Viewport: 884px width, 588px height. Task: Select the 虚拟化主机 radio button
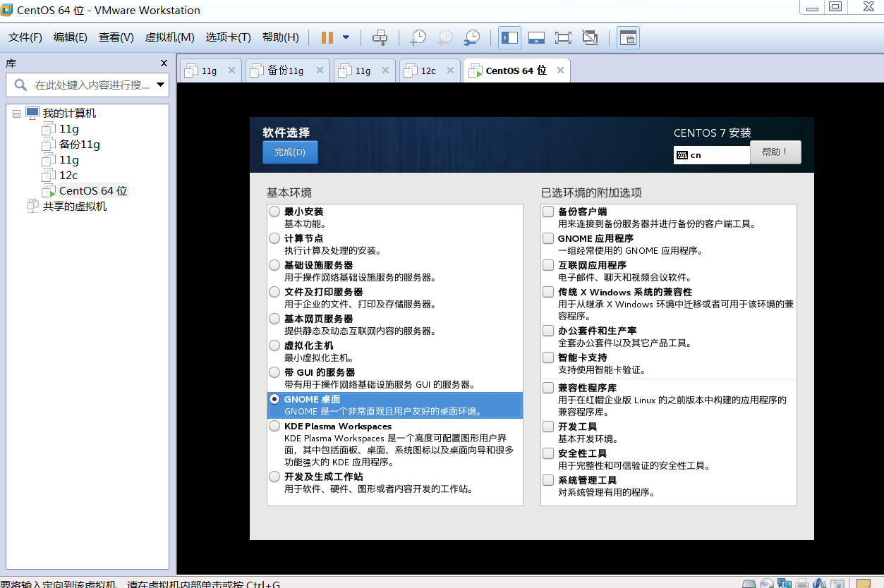[274, 345]
